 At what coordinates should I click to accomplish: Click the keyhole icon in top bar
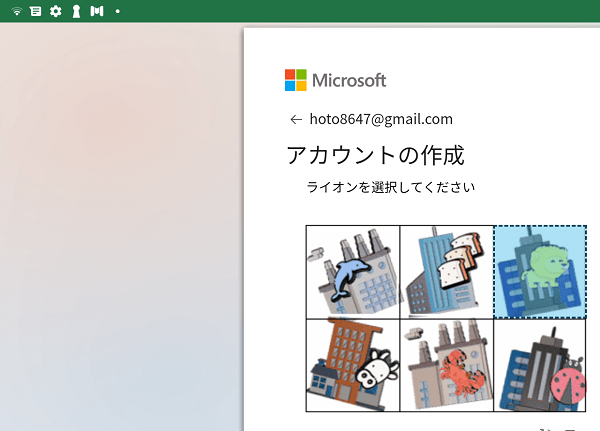(x=77, y=11)
